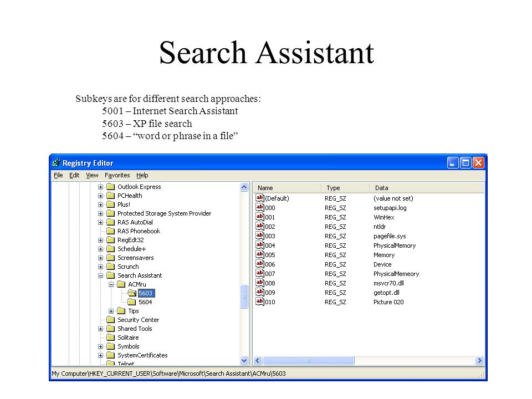Collapse the Search Assistant key
The image size is (532, 399).
pyautogui.click(x=100, y=275)
